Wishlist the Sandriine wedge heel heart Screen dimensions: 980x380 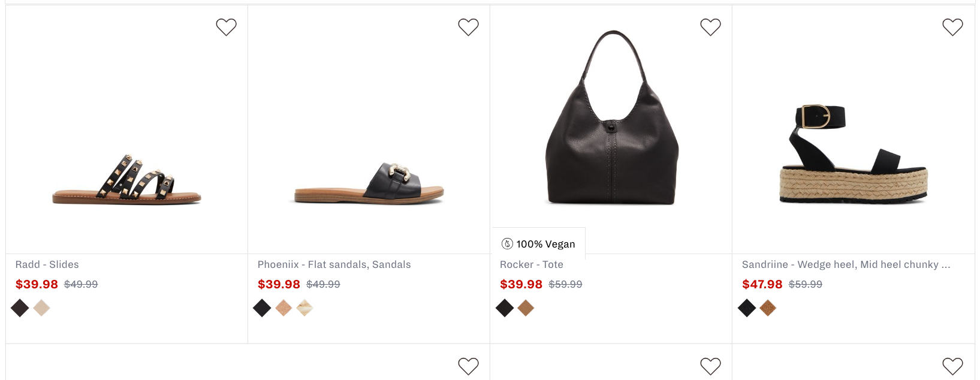(952, 27)
